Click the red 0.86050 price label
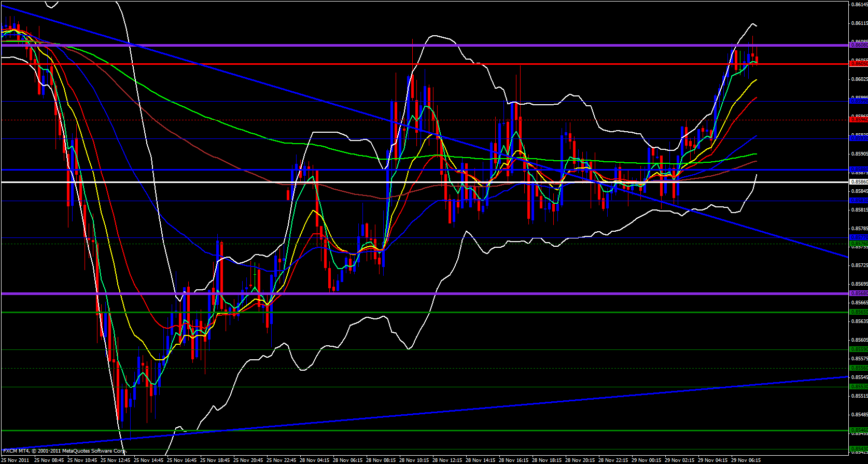 pos(858,63)
